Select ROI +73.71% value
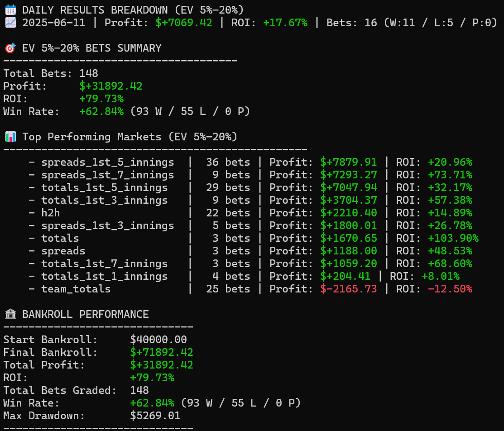The width and height of the screenshot is (504, 431). click(x=450, y=175)
